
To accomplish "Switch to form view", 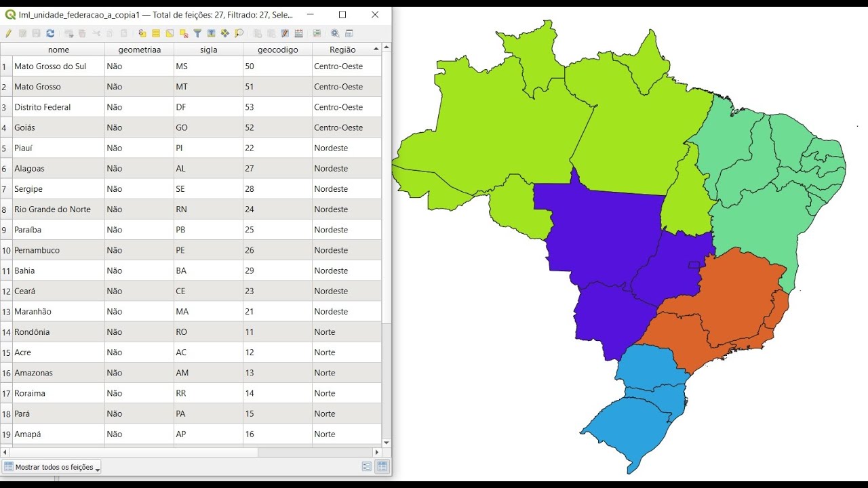I will [367, 466].
